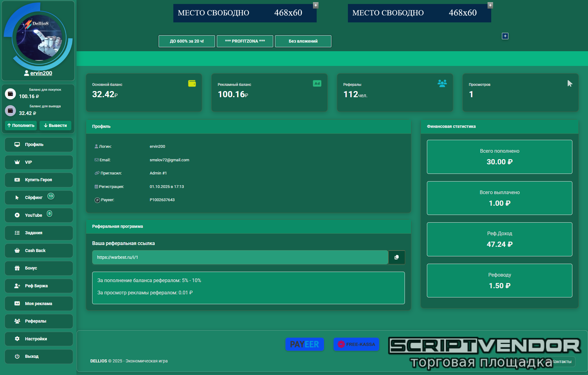This screenshot has height=375, width=588.
Task: Click plus on first 468x60 banner
Action: click(316, 5)
